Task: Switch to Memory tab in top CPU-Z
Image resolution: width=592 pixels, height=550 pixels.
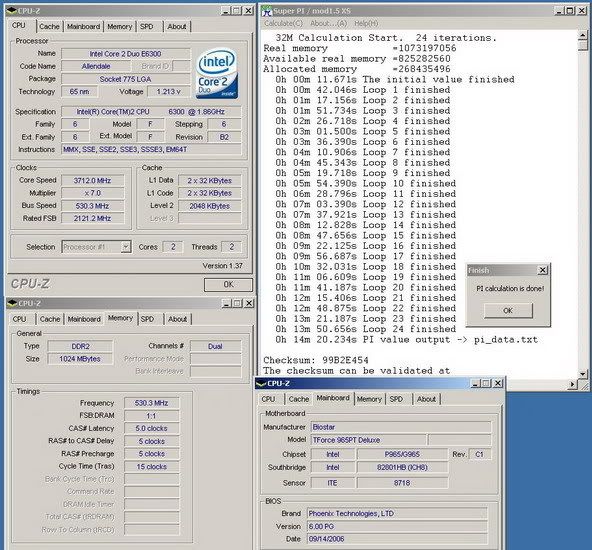Action: point(119,26)
